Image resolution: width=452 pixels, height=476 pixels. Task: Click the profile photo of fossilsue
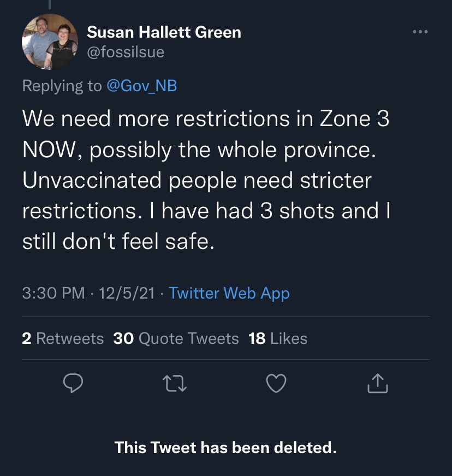tap(50, 42)
